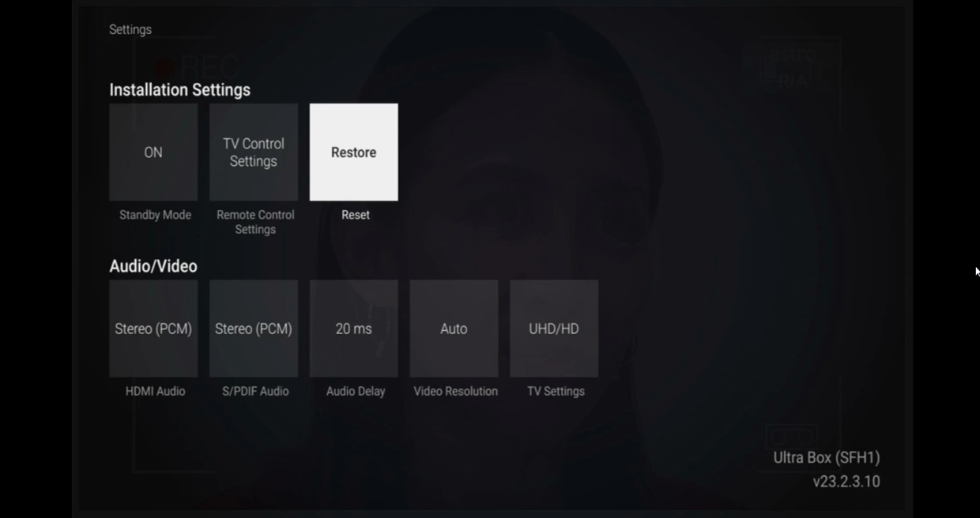Select the Audio/Video section heading

[x=153, y=266]
